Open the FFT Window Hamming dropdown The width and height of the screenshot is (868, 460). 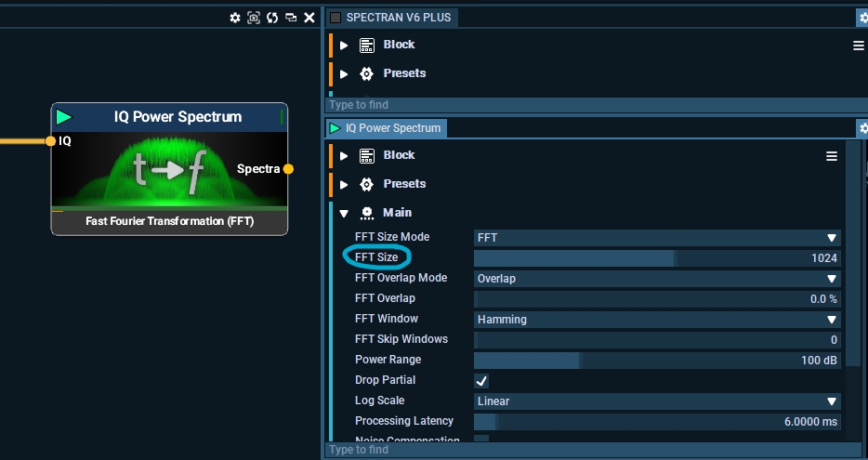(656, 320)
